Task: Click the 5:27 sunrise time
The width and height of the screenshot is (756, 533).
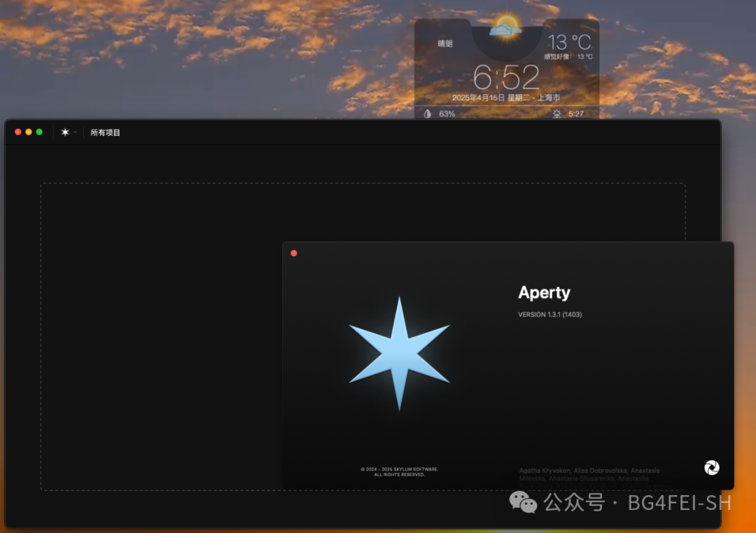Action: point(575,114)
